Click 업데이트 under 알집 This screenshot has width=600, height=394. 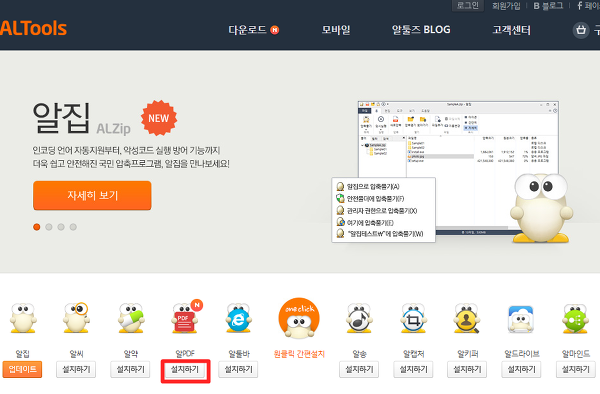coord(22,370)
